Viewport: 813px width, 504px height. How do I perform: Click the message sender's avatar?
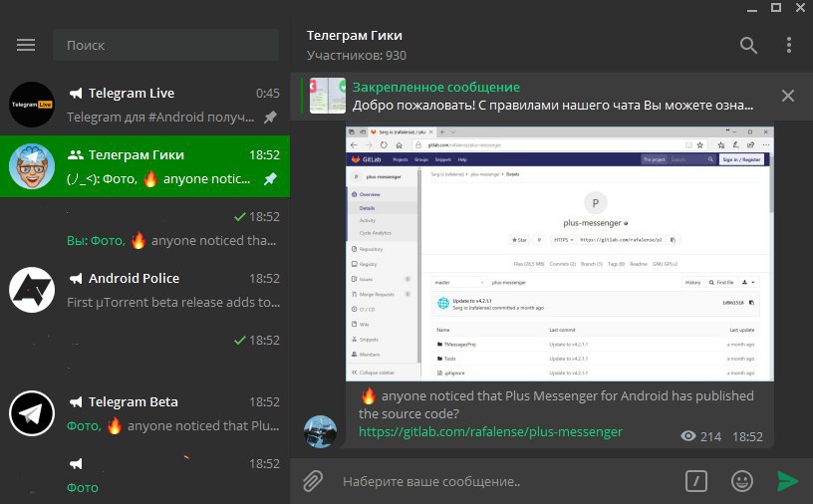point(320,431)
